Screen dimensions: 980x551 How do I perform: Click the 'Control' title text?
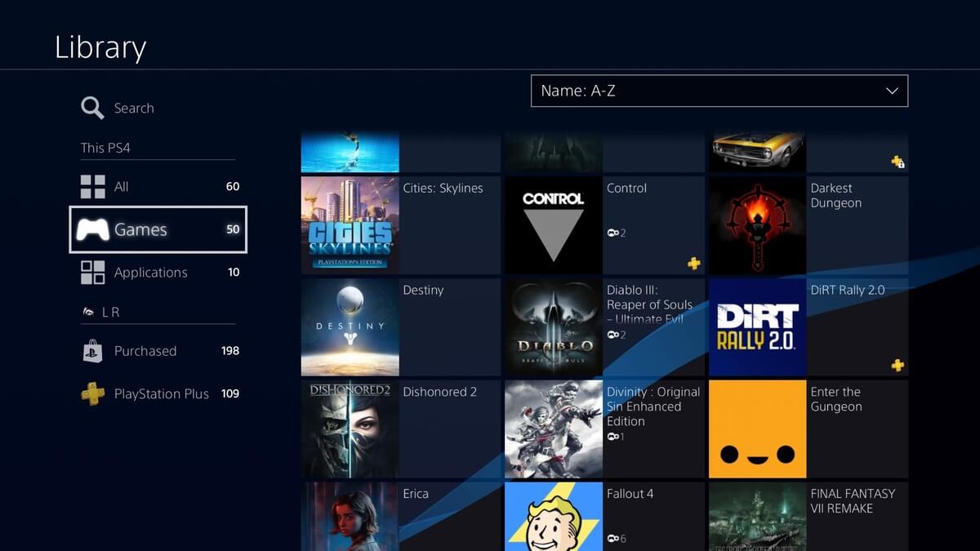click(626, 188)
